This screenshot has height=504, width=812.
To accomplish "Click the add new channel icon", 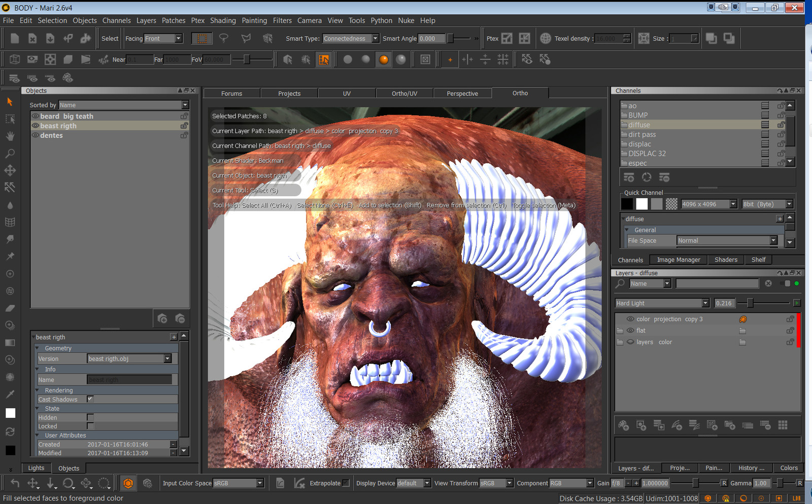I will (x=629, y=177).
